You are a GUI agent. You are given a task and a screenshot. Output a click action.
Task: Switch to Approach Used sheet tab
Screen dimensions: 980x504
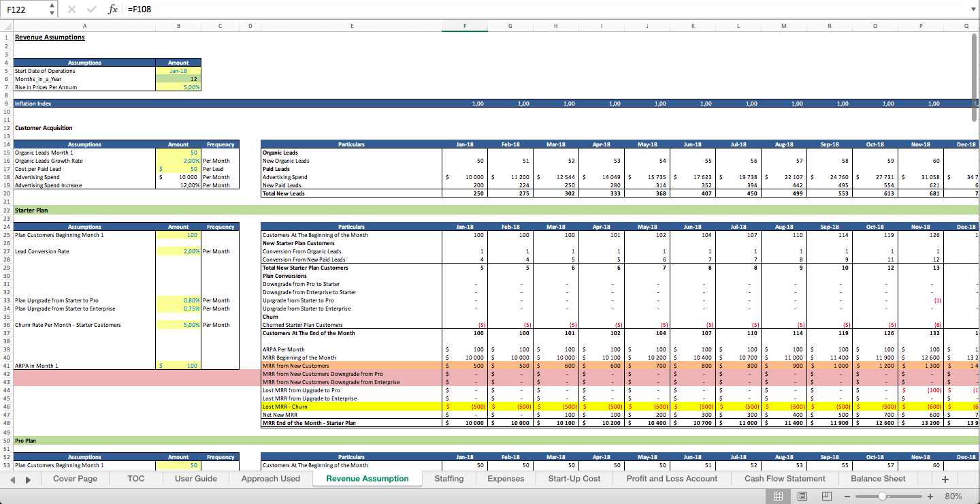click(271, 479)
